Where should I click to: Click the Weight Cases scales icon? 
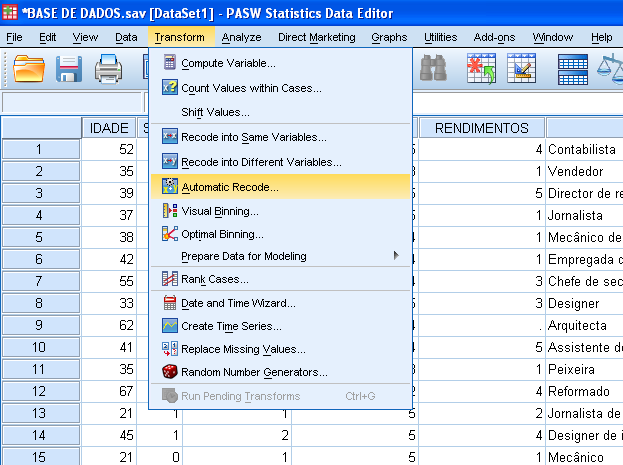(611, 68)
